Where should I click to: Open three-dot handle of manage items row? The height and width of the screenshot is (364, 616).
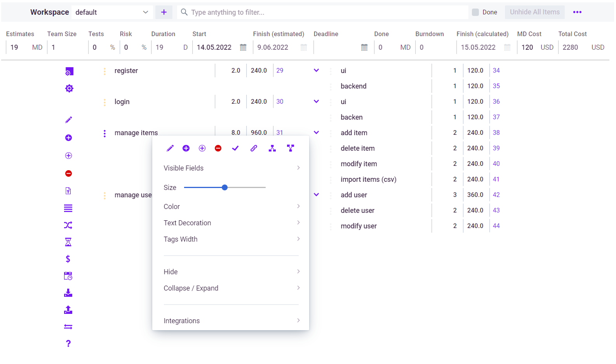(104, 134)
